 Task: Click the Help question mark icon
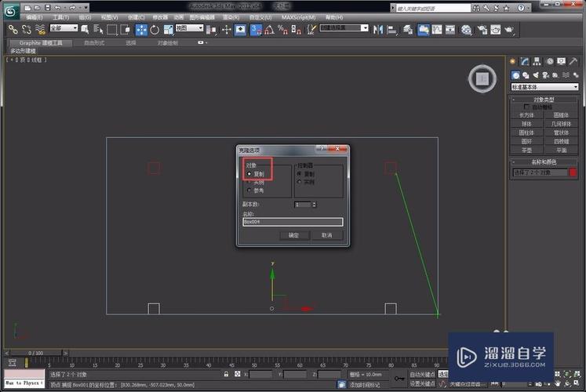point(521,8)
